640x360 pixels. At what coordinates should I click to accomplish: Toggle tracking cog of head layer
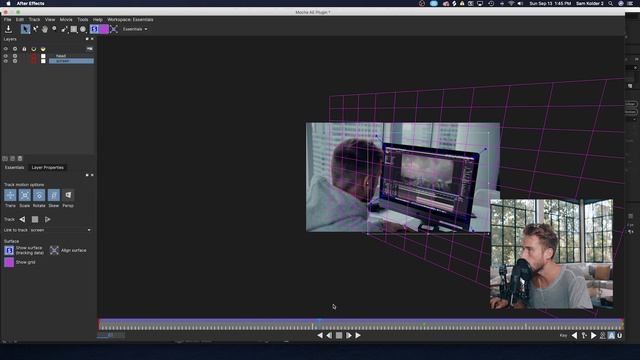click(x=15, y=56)
